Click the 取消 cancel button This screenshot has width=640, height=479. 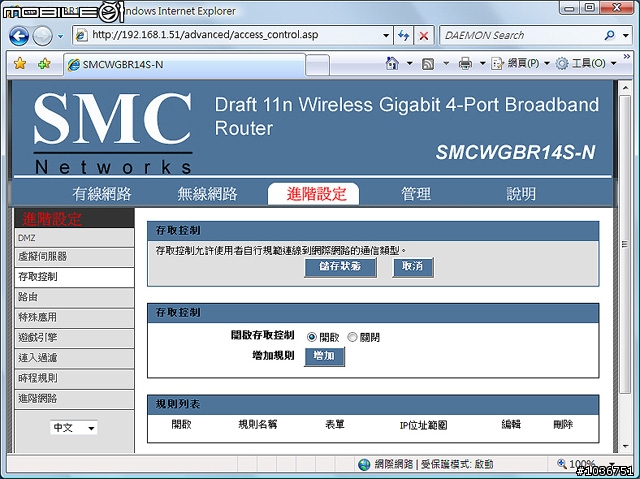[x=413, y=267]
